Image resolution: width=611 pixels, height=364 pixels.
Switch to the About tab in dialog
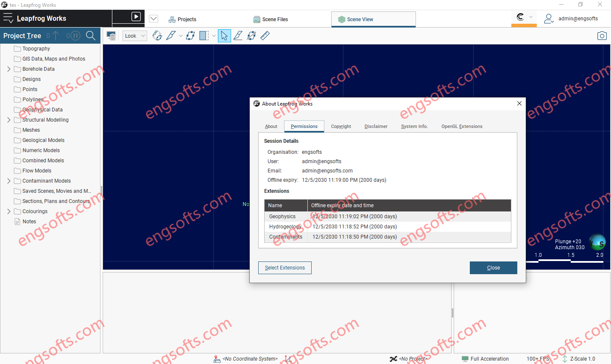pyautogui.click(x=271, y=126)
